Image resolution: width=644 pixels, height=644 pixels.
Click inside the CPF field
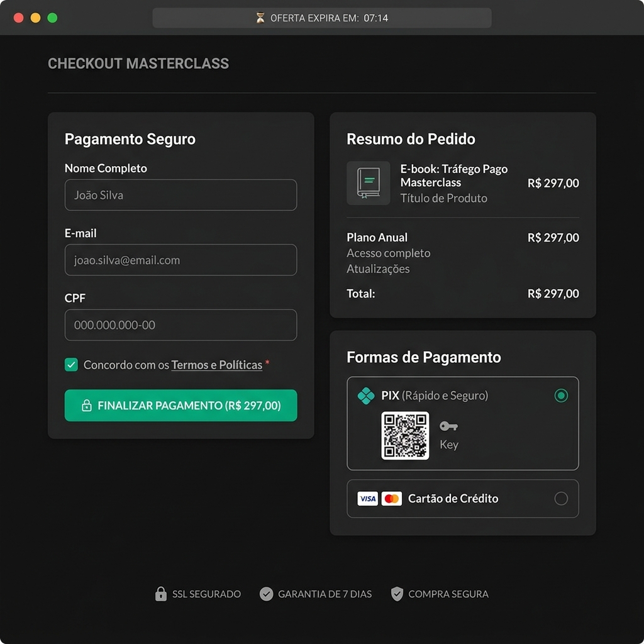[x=180, y=325]
